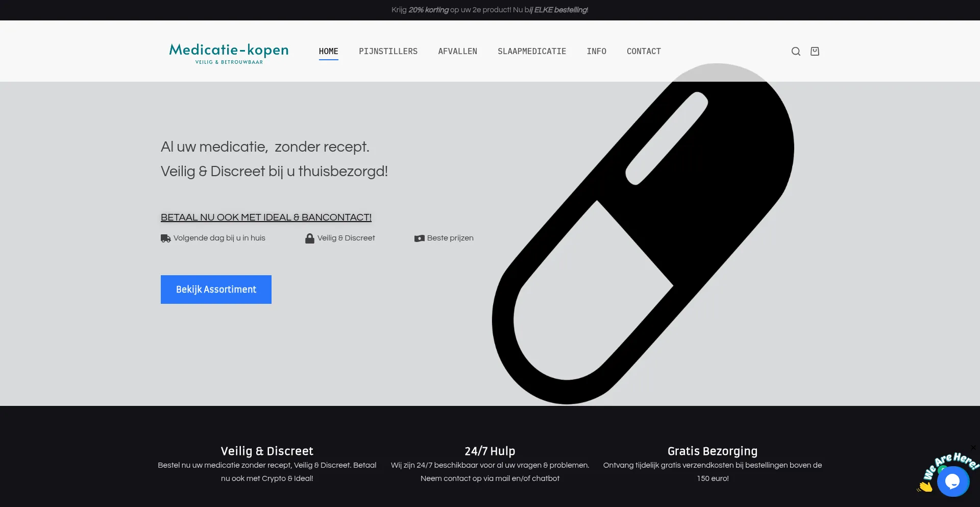This screenshot has width=980, height=507.
Task: Open the INFO menu item
Action: tap(596, 52)
